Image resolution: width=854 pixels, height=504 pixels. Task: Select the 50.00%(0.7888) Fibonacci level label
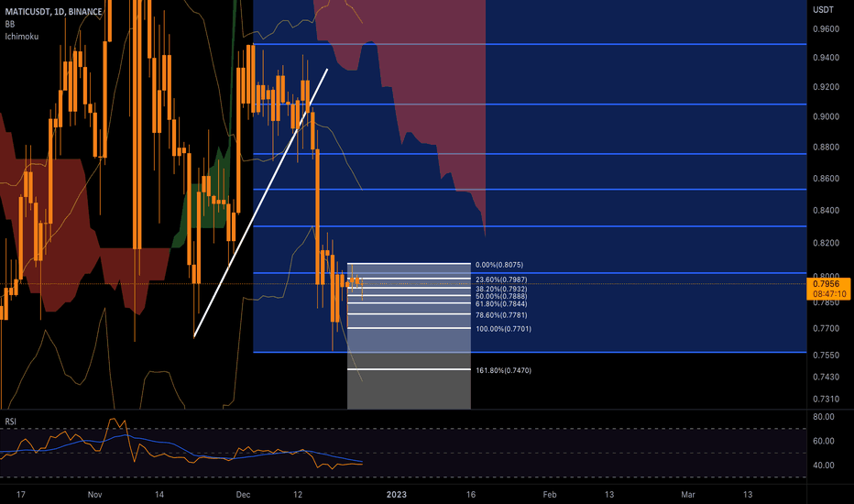[501, 296]
